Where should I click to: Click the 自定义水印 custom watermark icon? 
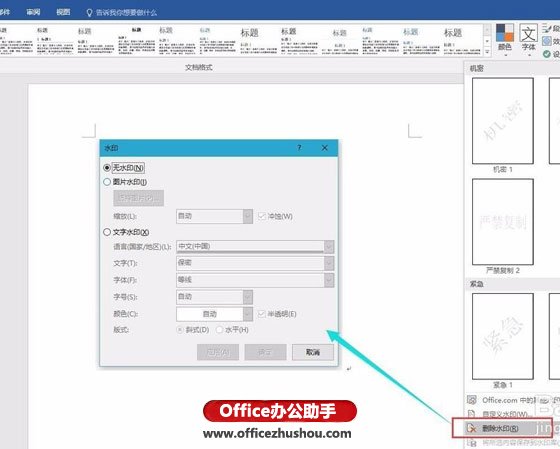point(471,414)
